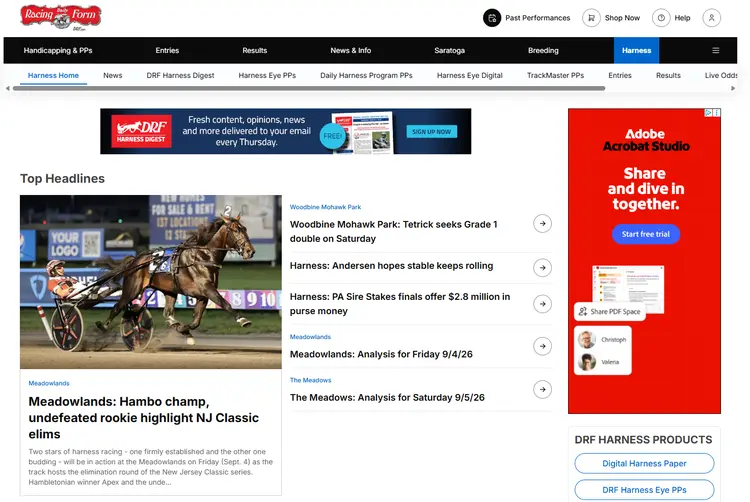Screen dimensions: 750x502
Task: Click the Past Performances text link
Action: pyautogui.click(x=538, y=18)
